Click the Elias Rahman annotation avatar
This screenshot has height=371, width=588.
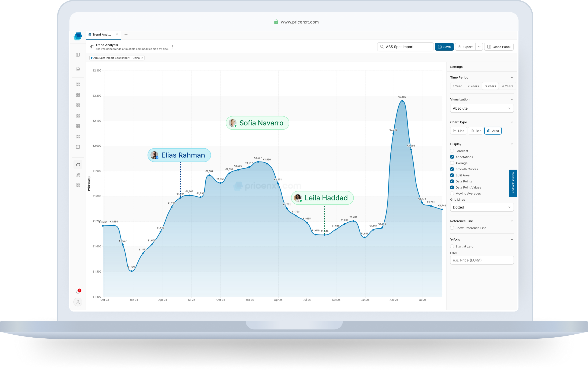pyautogui.click(x=154, y=155)
